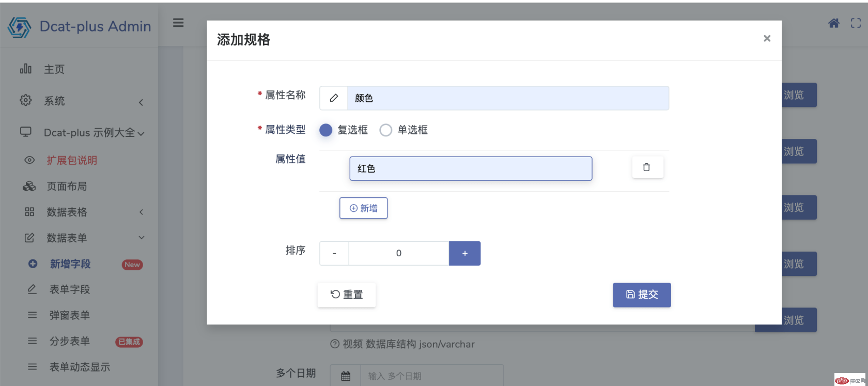Viewport: 868px width, 386px height.
Task: Click the 添加规格 dialog title
Action: [243, 40]
